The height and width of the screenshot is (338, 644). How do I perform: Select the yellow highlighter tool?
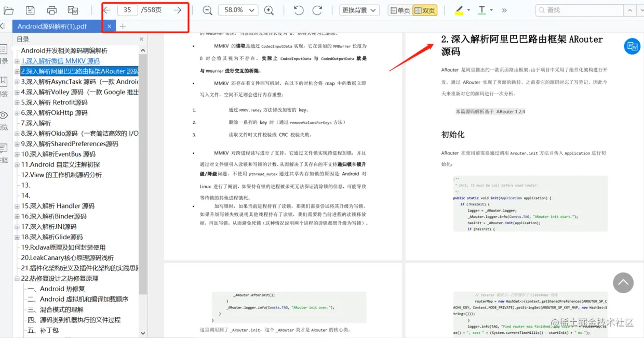(x=459, y=10)
